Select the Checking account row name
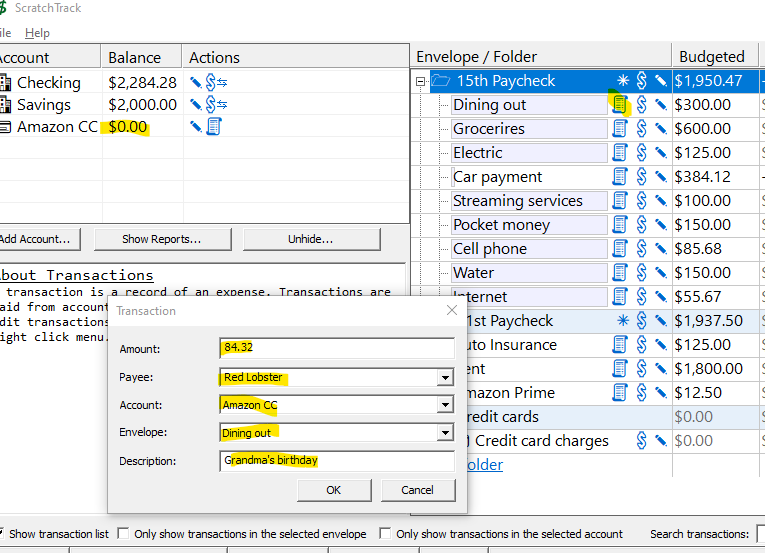The width and height of the screenshot is (765, 553). [49, 82]
